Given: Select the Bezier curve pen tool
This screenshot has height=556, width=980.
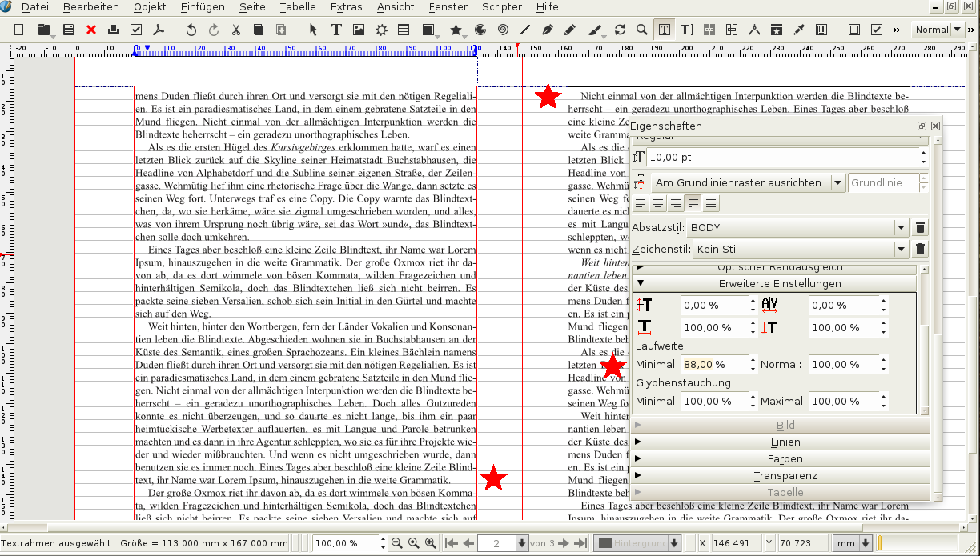Looking at the screenshot, I should tap(548, 30).
